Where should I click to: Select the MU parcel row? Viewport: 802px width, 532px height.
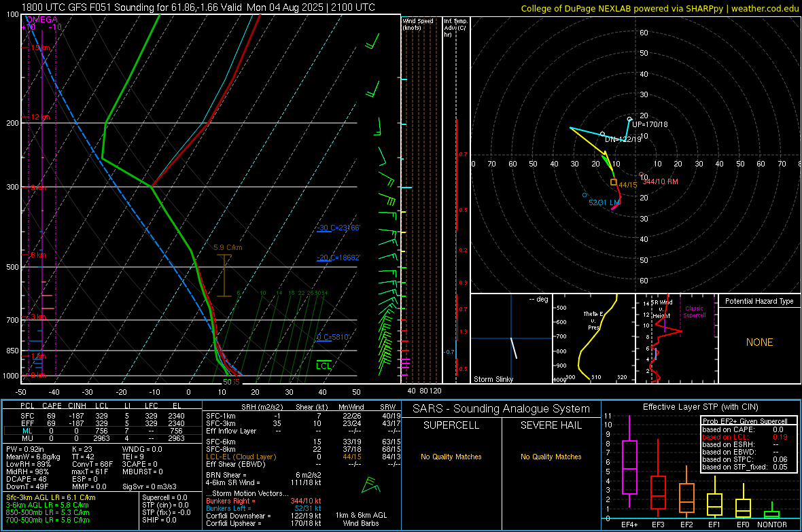(102, 438)
